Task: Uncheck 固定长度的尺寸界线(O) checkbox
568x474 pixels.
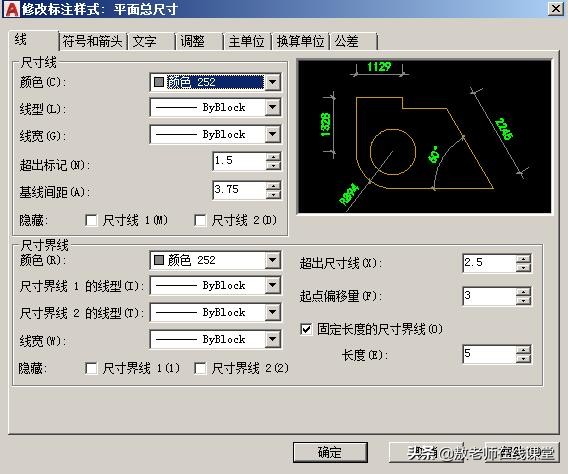Action: (306, 329)
